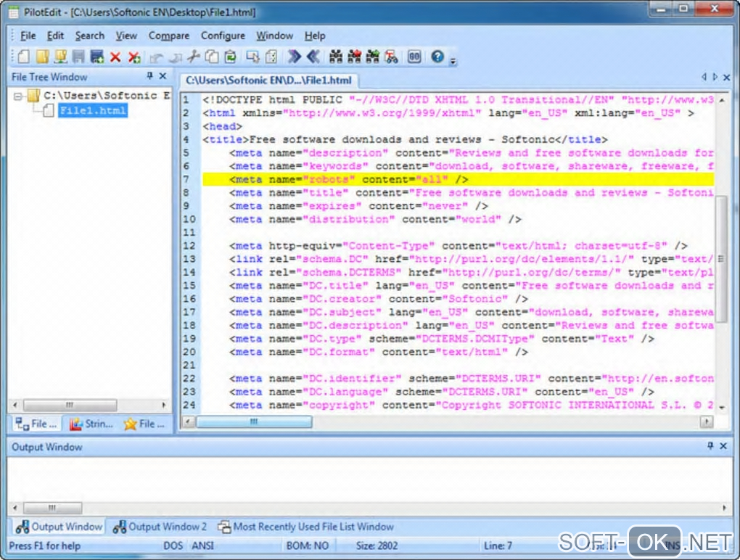Switch to the Strin... bottom tab
Viewport: 740px width, 560px height.
(91, 424)
